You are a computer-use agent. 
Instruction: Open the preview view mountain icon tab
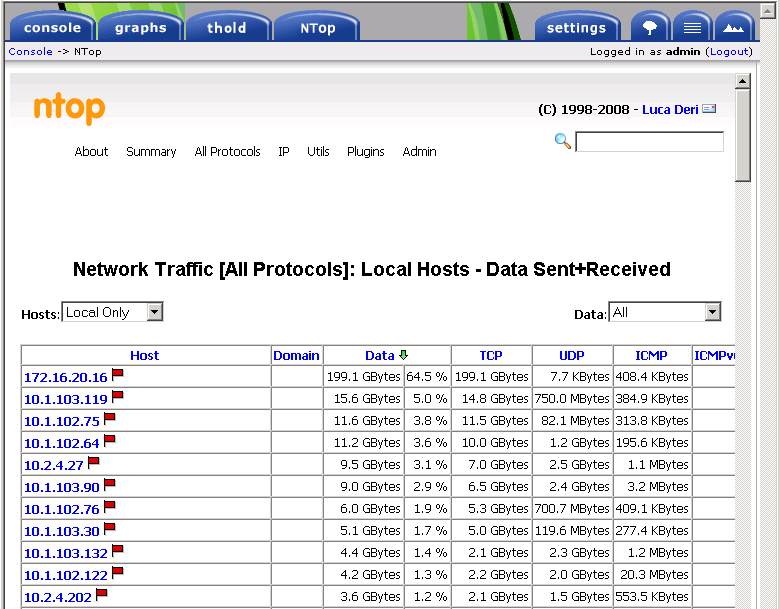[734, 27]
